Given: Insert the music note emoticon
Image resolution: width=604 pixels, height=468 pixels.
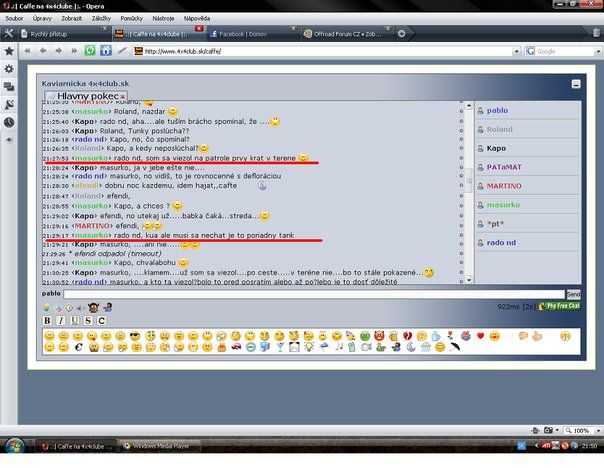Looking at the screenshot, I should pyautogui.click(x=339, y=347).
